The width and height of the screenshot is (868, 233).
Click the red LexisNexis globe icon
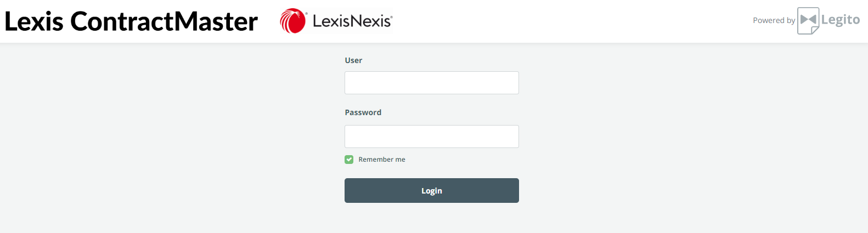coord(292,21)
